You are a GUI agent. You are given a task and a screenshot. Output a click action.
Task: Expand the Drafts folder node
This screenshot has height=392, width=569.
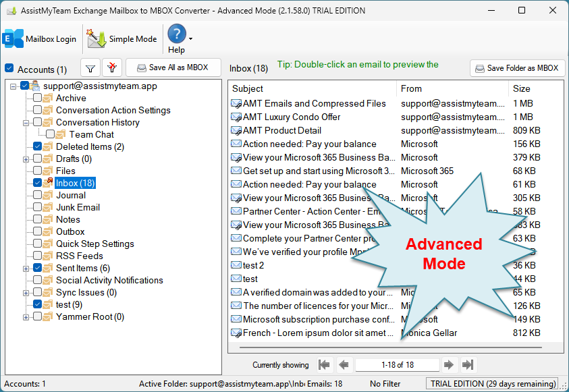pos(26,159)
